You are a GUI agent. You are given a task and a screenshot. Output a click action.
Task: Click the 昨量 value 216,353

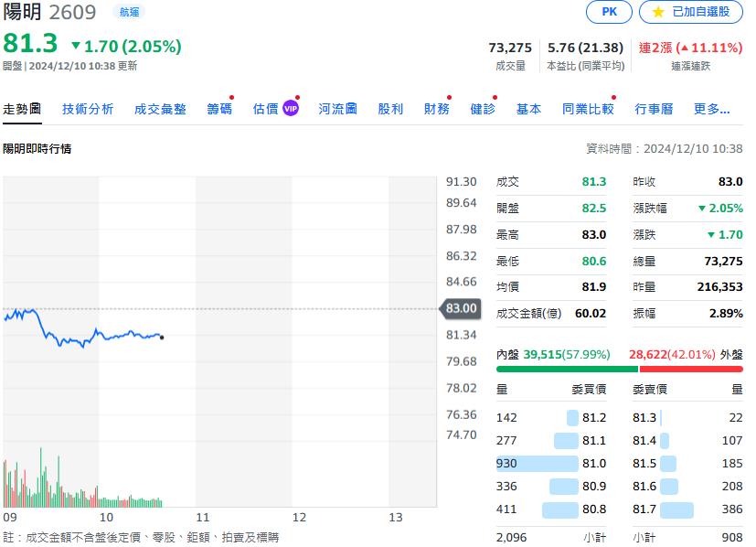tap(719, 287)
